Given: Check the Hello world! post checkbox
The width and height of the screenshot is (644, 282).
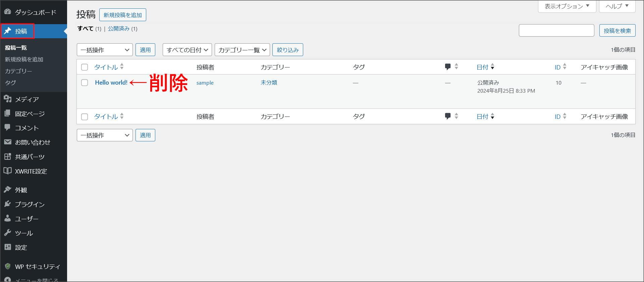Looking at the screenshot, I should pos(85,83).
